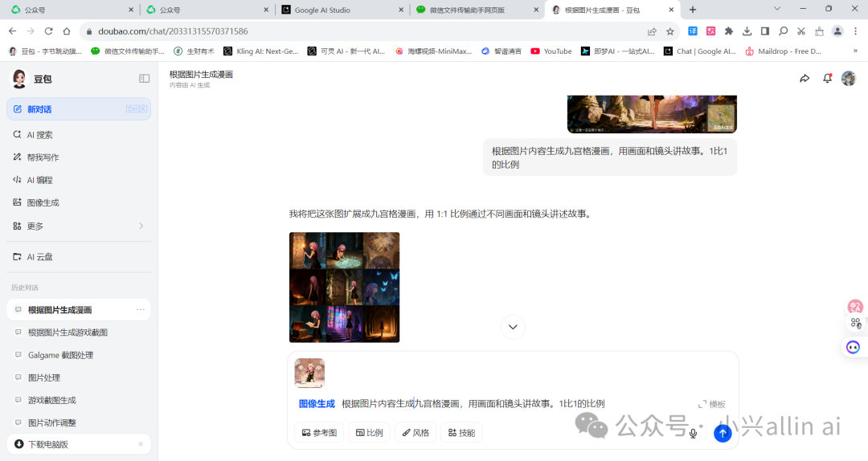Open options dots for 根据图片生成漫画 chat
The image size is (868, 461).
141,309
